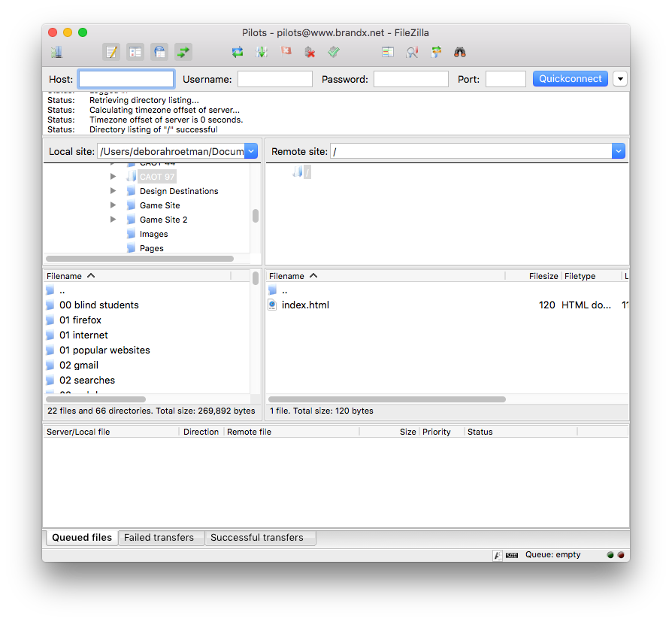Toggle the local directory tree view
672x622 pixels.
click(x=135, y=53)
